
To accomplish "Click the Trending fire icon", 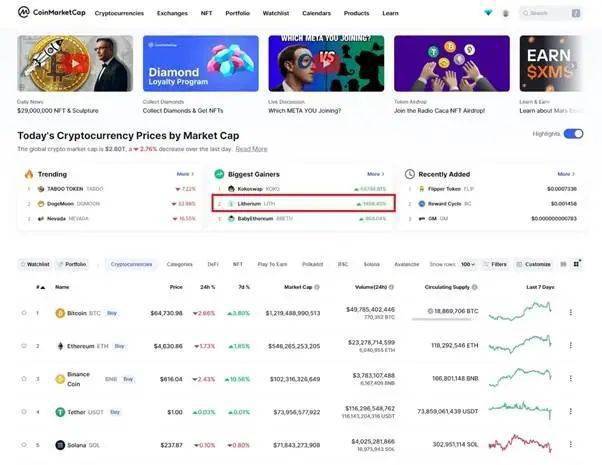I will point(29,174).
